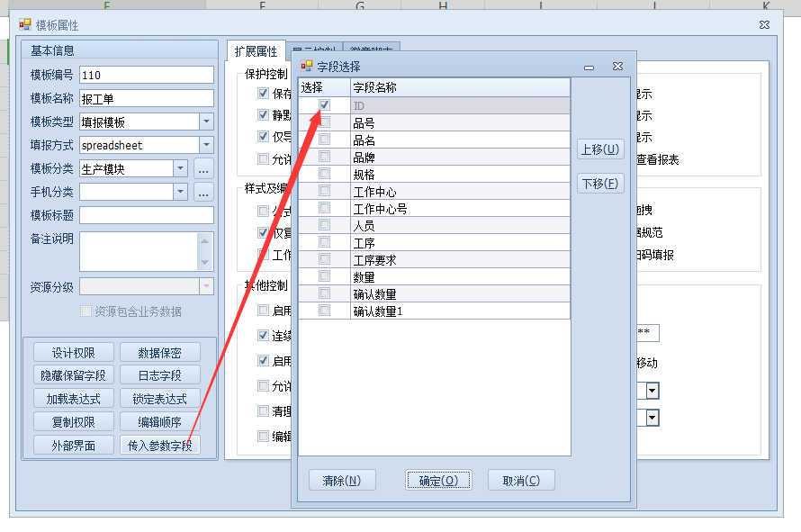Click into the 模板名称 text field
The height and width of the screenshot is (532, 801).
pyautogui.click(x=147, y=98)
